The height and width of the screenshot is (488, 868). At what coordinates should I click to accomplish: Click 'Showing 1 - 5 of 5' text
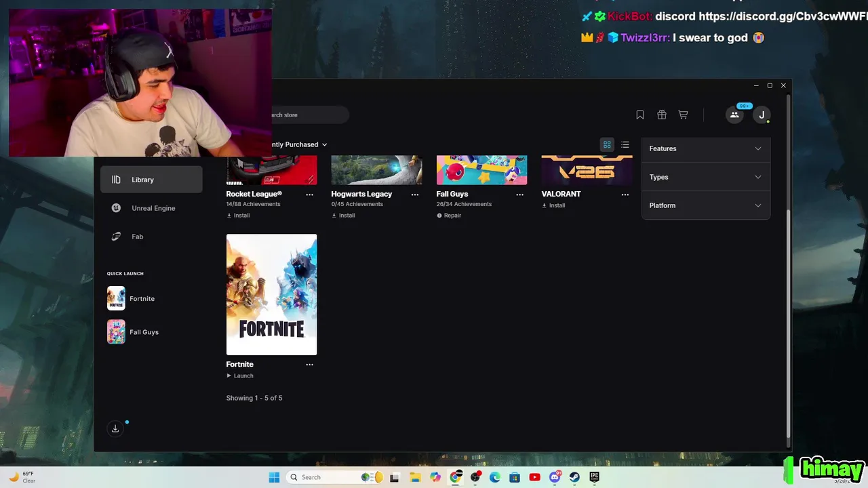point(254,398)
